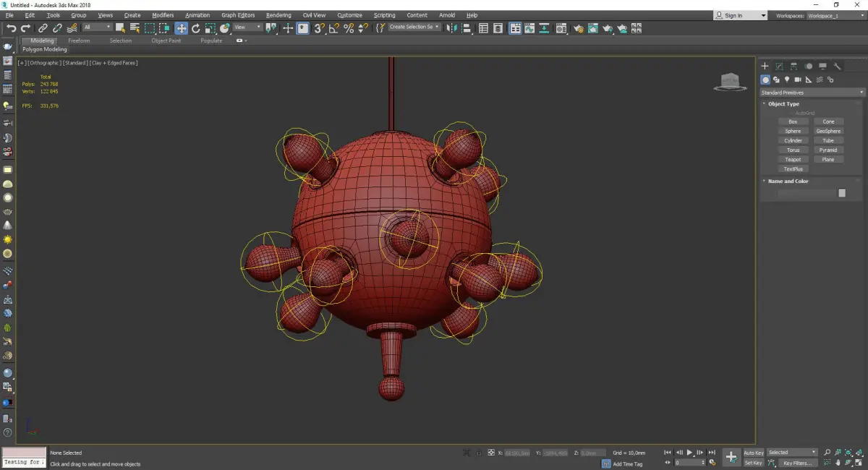Viewport: 868px width, 470px height.
Task: Open the Scripting menu
Action: pos(384,15)
